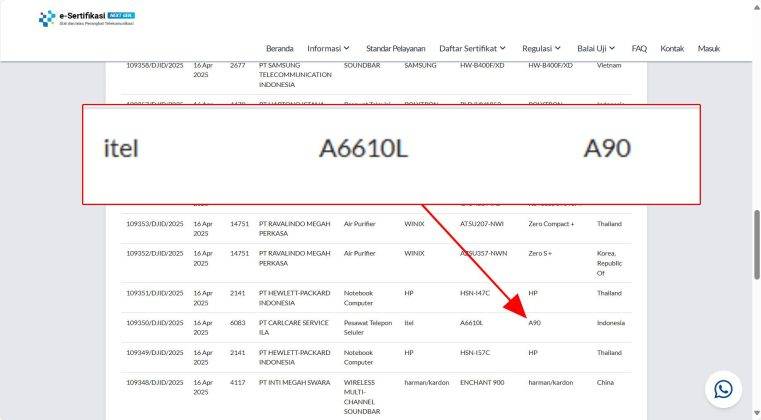Select certificate number 109353/DJID/2025

tap(155, 224)
